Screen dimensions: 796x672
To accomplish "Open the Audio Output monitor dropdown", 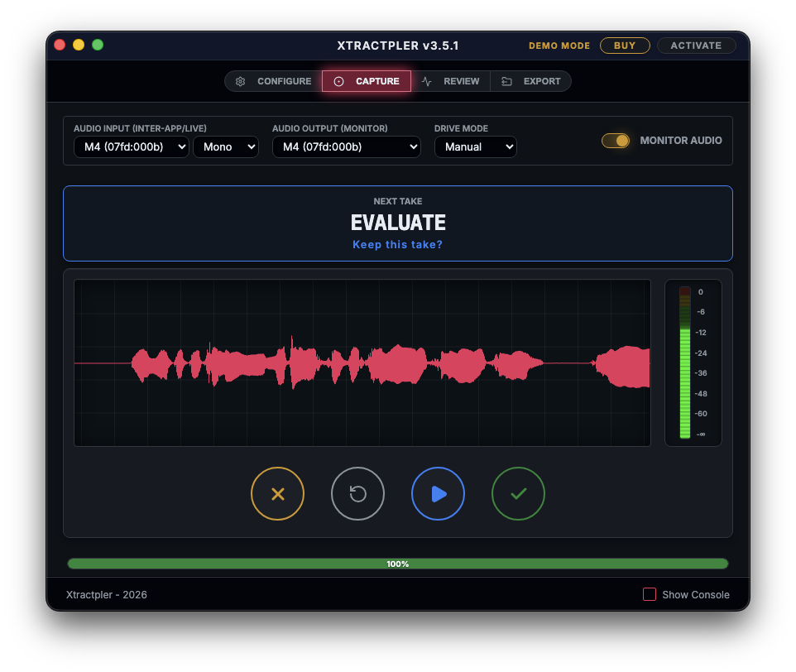I will (346, 146).
